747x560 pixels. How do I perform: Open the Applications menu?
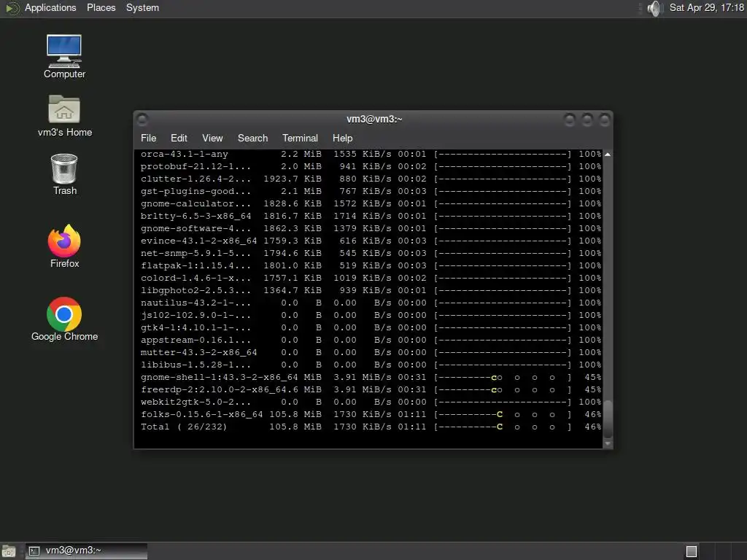[x=50, y=8]
